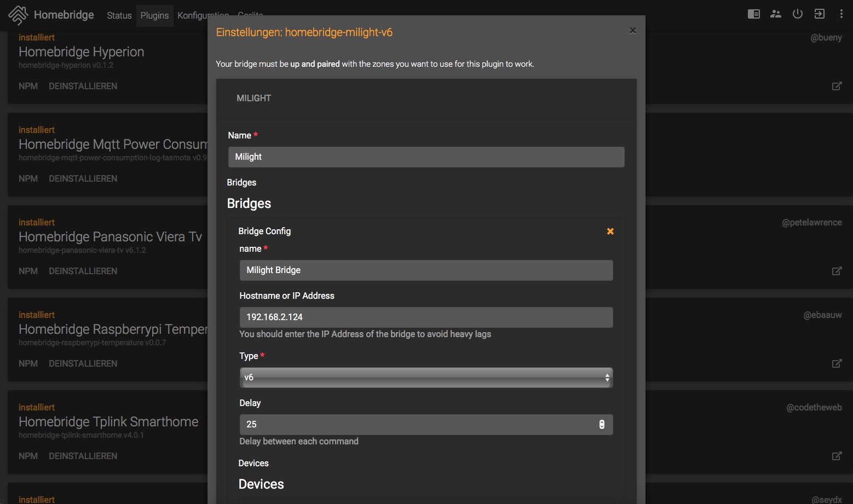Screen dimensions: 853x504
Task: Expand the Type dropdown showing v6
Action: 426,378
